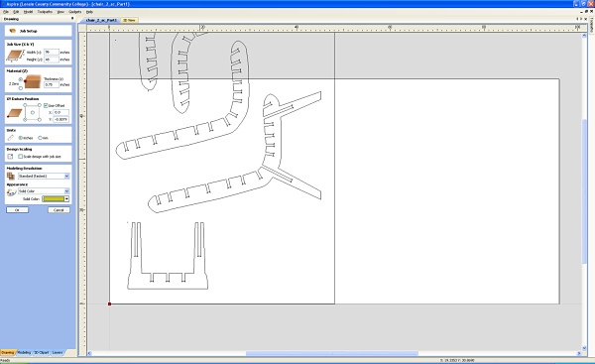Switch to chair_2_sc_Part1 document tab
The image size is (595, 364).
[x=101, y=20]
